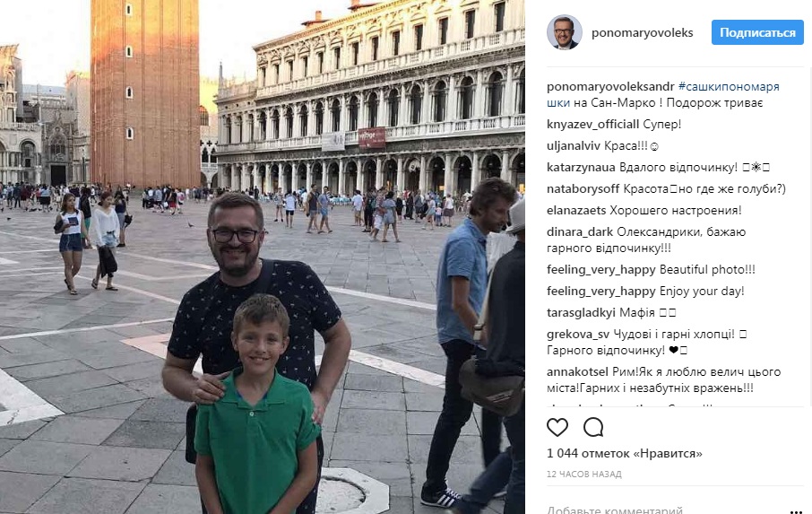Like the post with the heart icon

pyautogui.click(x=557, y=428)
